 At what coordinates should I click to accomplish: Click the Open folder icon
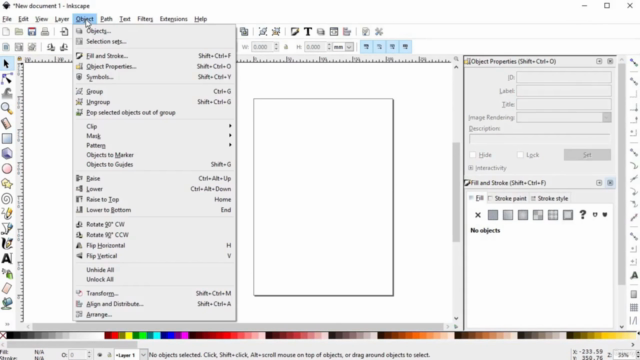(19, 32)
